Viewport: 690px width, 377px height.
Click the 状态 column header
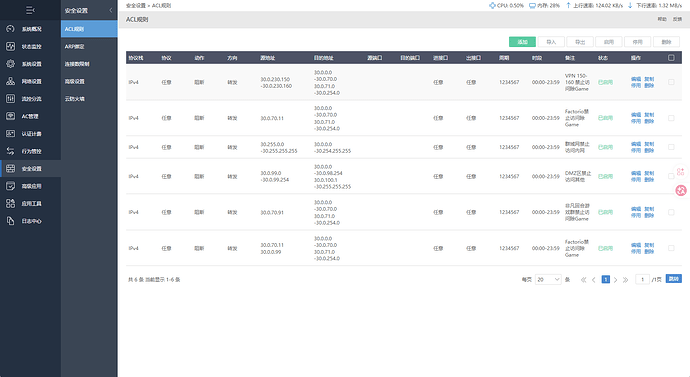pyautogui.click(x=602, y=58)
